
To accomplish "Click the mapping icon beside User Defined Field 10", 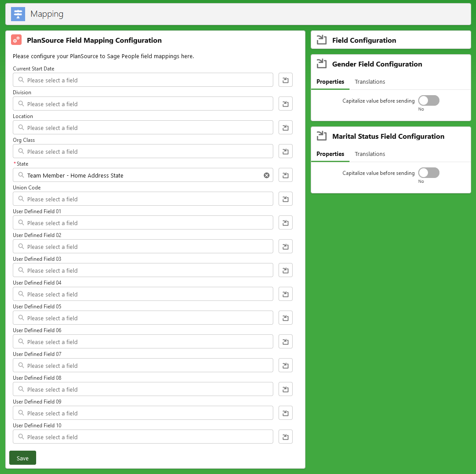I will click(285, 437).
